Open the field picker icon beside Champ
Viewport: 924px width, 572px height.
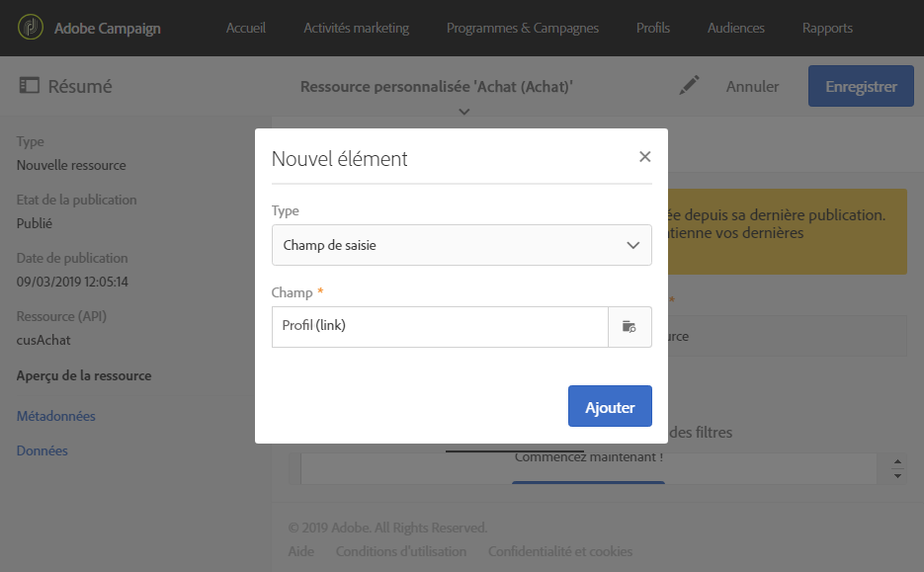pyautogui.click(x=630, y=327)
